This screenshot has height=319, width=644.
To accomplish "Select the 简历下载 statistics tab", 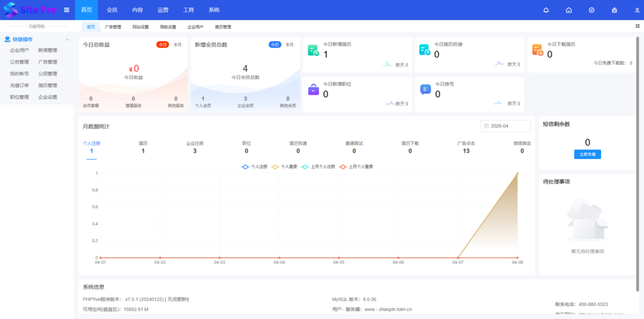I will point(410,148).
